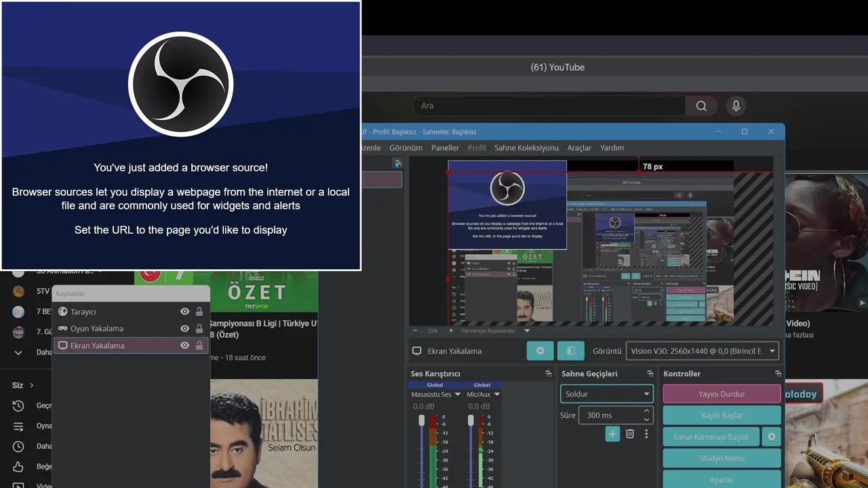Lock the Oyun Yakalama source
The width and height of the screenshot is (868, 488).
199,329
